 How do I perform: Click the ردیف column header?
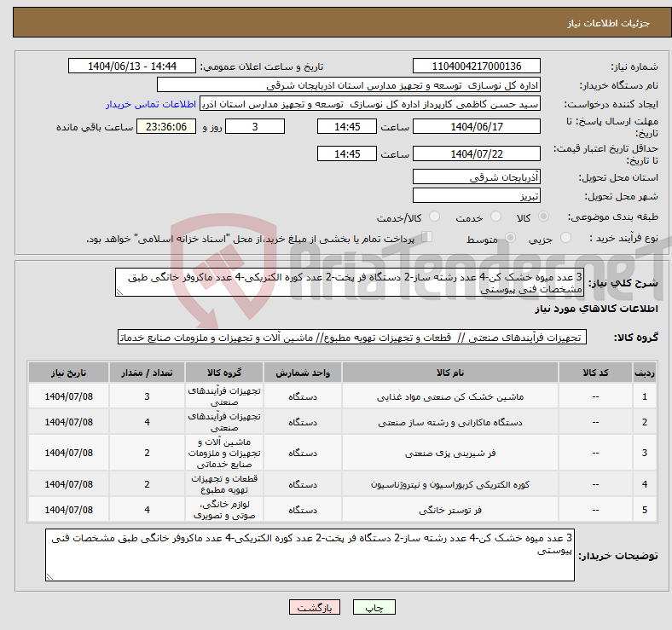[644, 373]
